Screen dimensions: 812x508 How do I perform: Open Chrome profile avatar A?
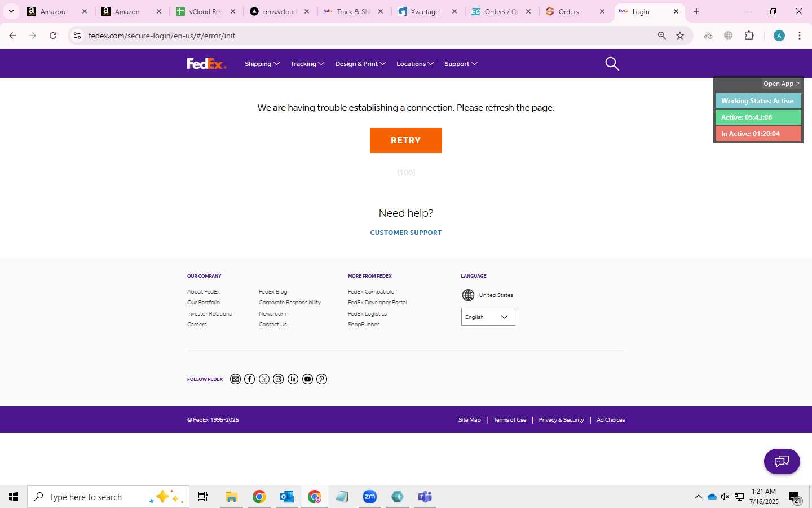(x=779, y=36)
